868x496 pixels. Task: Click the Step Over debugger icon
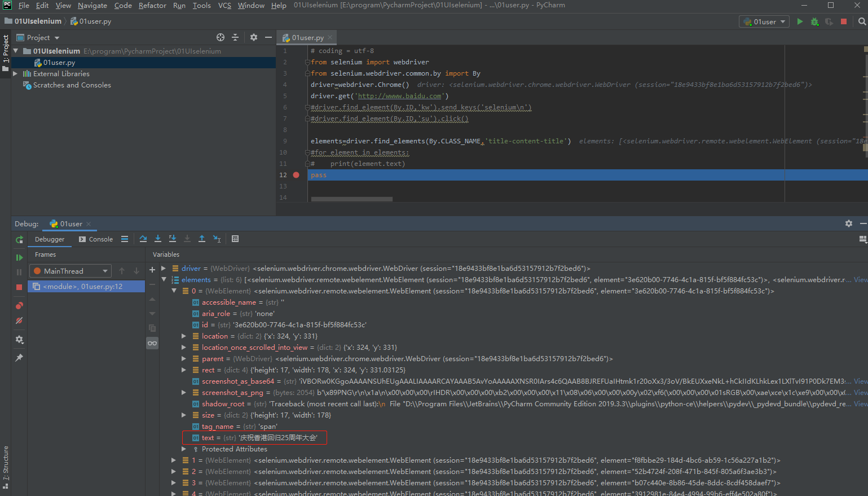coord(143,239)
